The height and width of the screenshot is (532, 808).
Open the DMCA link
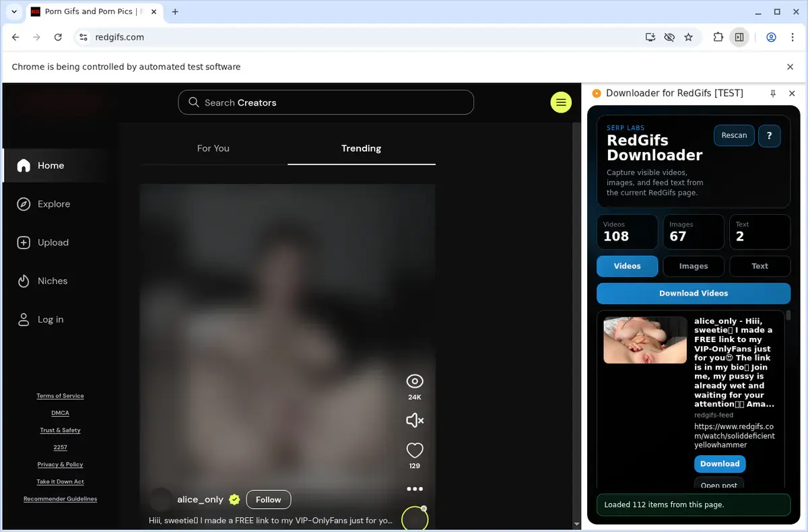coord(60,413)
